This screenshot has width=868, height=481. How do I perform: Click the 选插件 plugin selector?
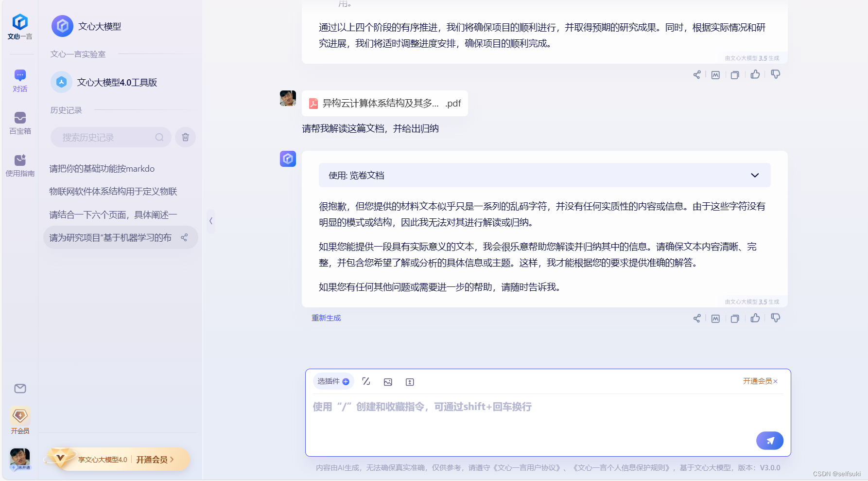click(333, 381)
